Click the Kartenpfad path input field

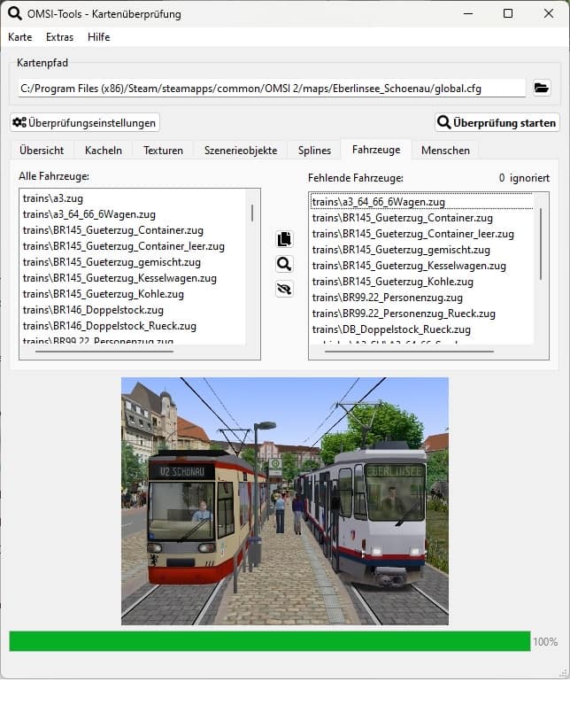pyautogui.click(x=272, y=88)
